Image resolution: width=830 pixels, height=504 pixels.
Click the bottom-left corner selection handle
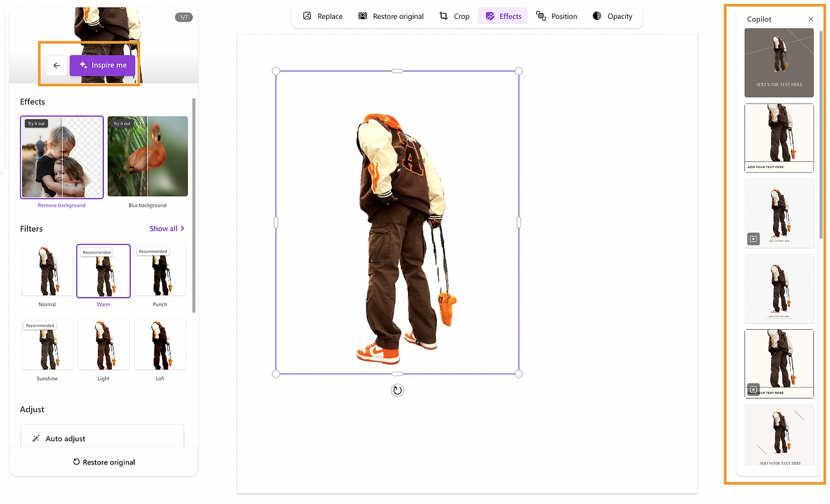tap(276, 374)
